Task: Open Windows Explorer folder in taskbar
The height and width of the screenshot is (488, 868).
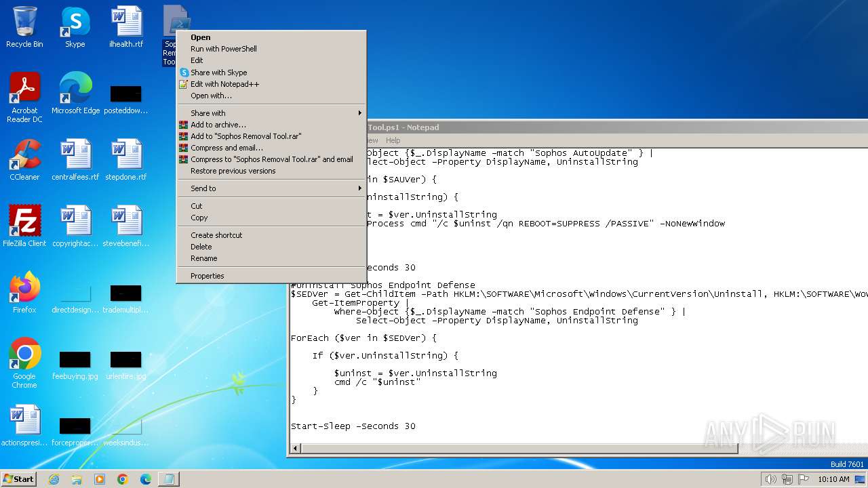Action: pos(77,479)
